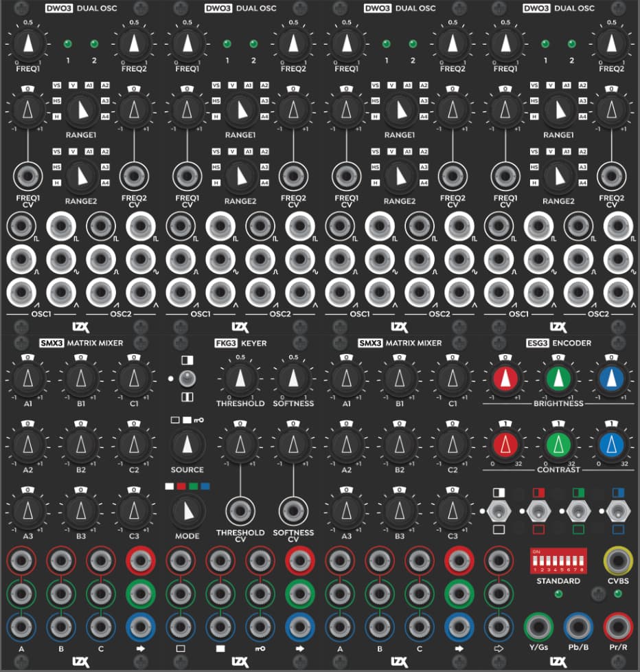Click the CVBS output jack on ESG3 Encoder
640x672 pixels.
(618, 561)
